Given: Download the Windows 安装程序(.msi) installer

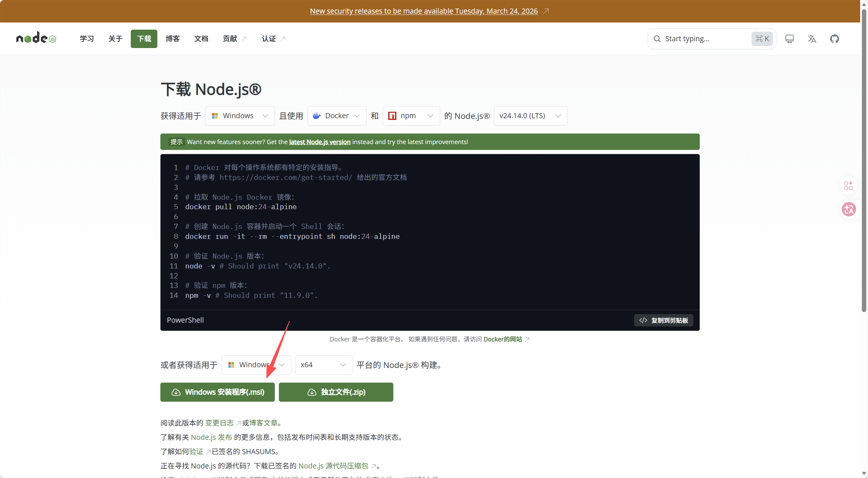Looking at the screenshot, I should 217,392.
